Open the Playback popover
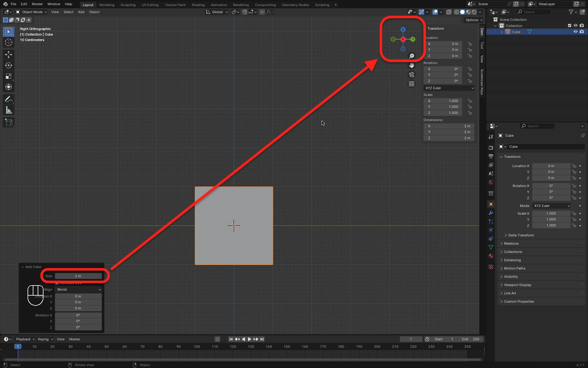 [x=25, y=339]
